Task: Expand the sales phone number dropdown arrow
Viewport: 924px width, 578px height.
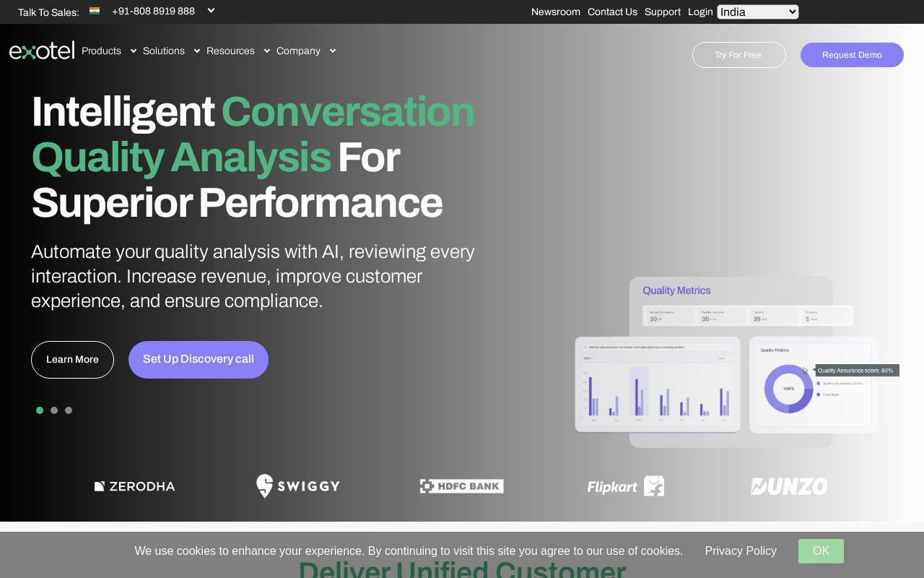Action: [x=211, y=10]
